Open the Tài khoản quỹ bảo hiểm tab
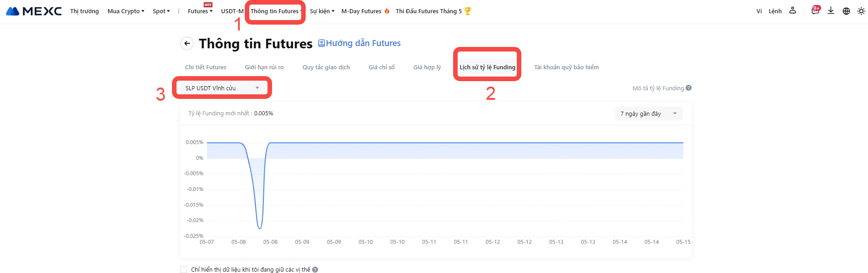 pyautogui.click(x=566, y=67)
